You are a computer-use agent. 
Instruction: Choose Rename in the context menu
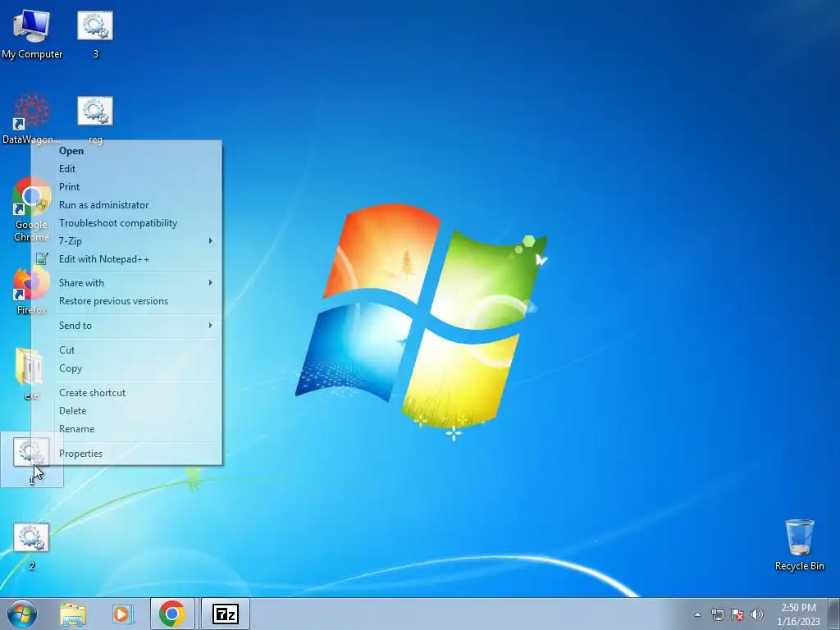click(126, 429)
